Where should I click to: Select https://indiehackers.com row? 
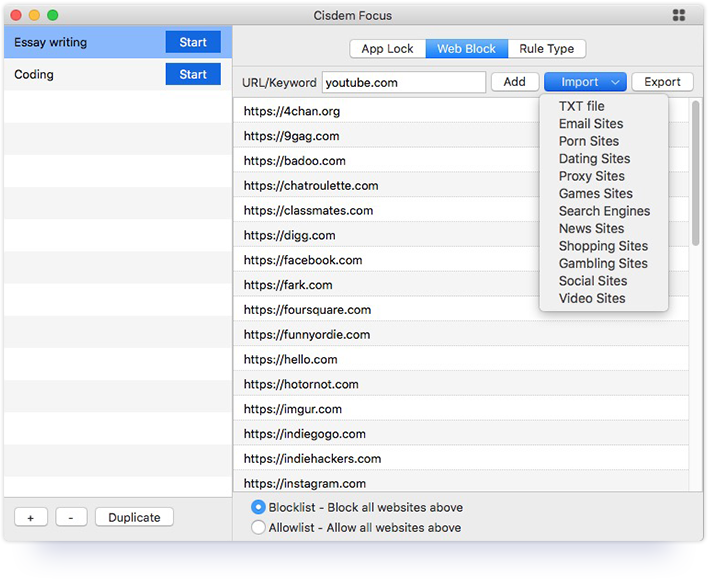coord(461,459)
